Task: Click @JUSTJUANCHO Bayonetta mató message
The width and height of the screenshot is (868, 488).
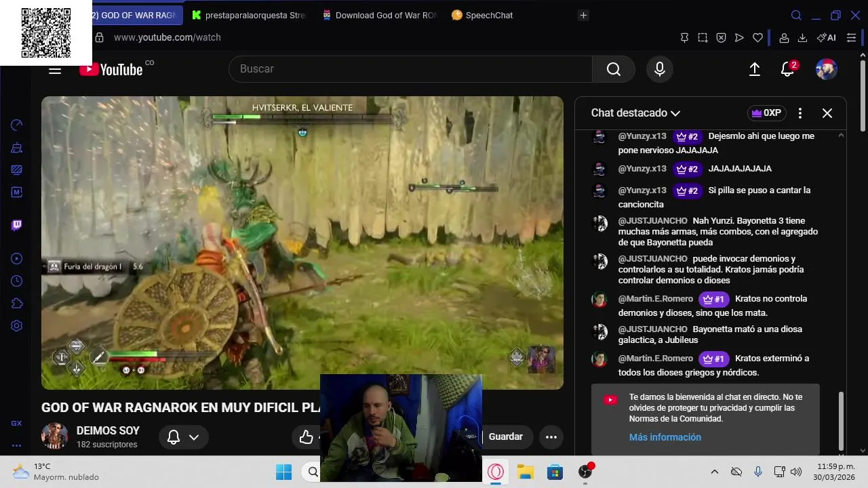Action: [x=705, y=335]
